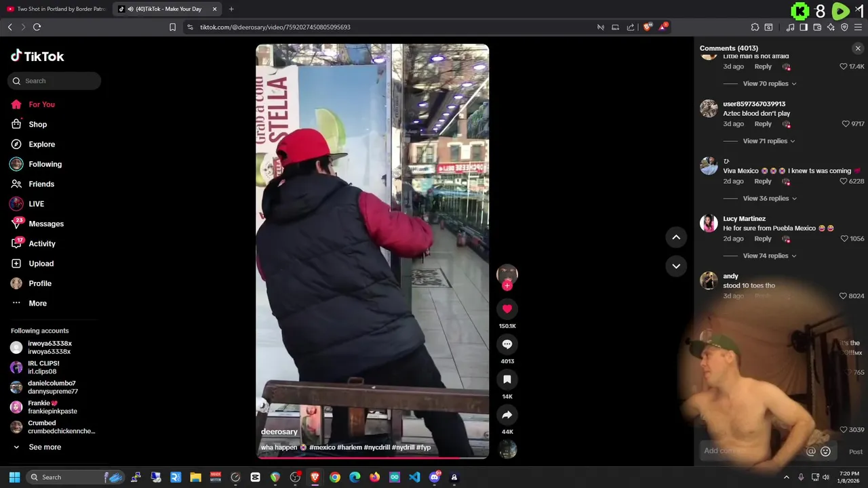Switch to 'Two Shot in Portland' tab
Image resolution: width=868 pixels, height=488 pixels.
56,9
